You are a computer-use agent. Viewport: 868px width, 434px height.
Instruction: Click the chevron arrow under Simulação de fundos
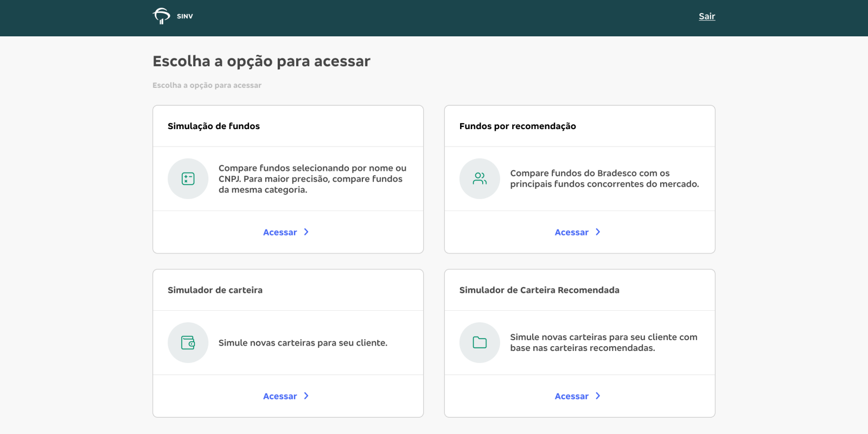point(307,232)
